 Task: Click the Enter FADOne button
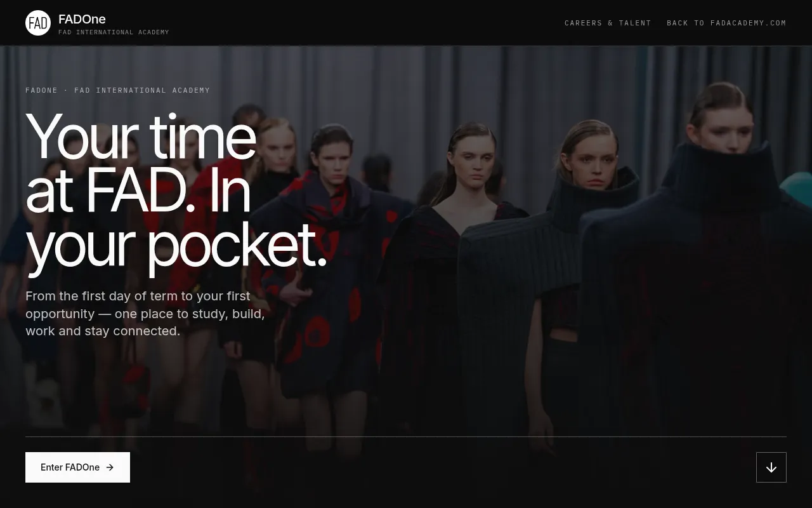pos(77,467)
